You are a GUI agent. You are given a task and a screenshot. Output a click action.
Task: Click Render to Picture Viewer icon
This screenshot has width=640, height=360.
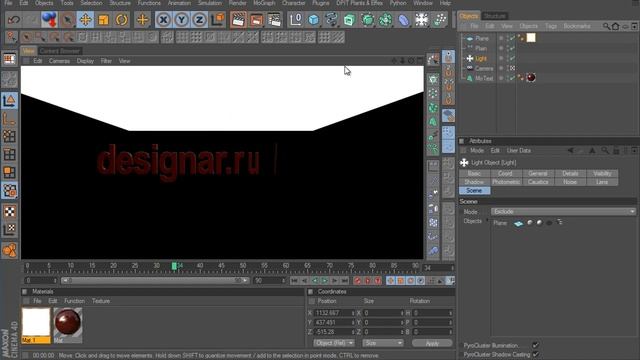pyautogui.click(x=256, y=20)
